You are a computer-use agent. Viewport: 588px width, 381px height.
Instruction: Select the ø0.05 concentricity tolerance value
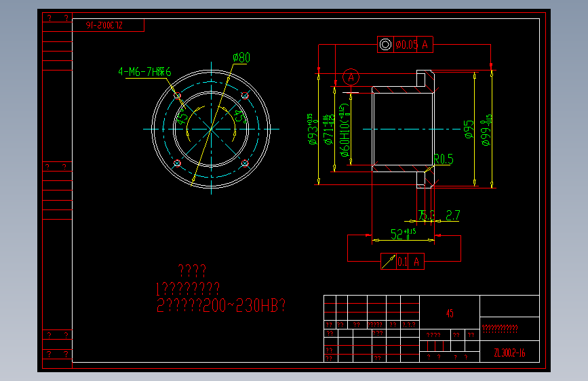pyautogui.click(x=406, y=45)
